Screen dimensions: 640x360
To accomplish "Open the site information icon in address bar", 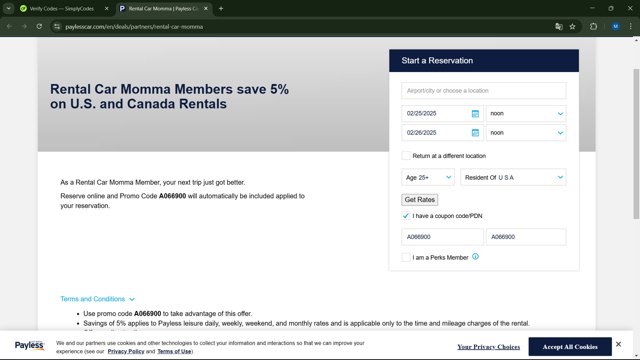I will pos(57,27).
